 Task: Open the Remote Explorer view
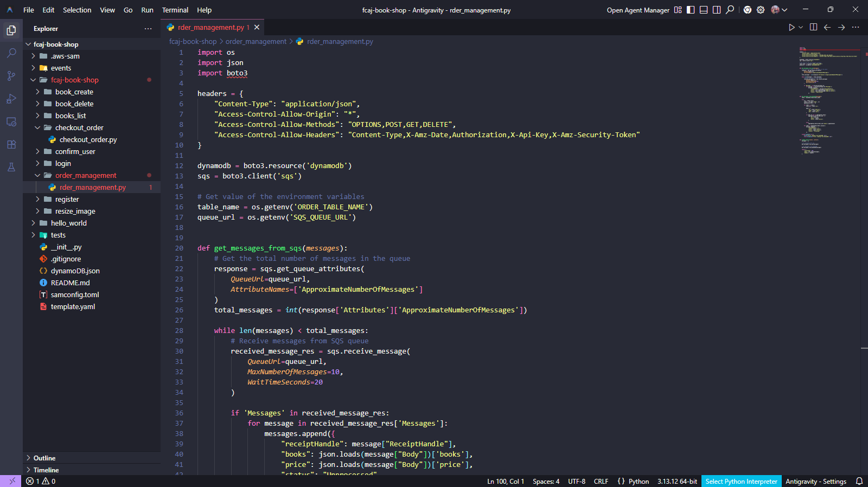[11, 121]
